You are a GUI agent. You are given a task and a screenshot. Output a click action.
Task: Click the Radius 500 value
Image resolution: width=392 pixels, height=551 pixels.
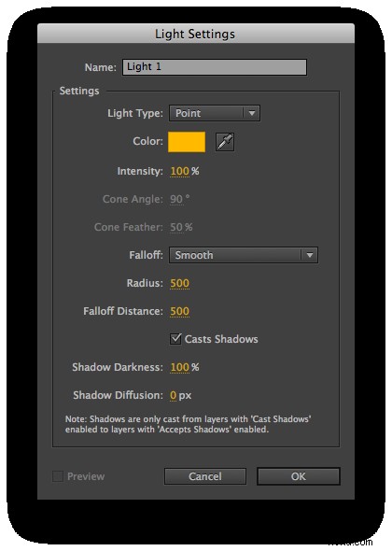coord(180,283)
